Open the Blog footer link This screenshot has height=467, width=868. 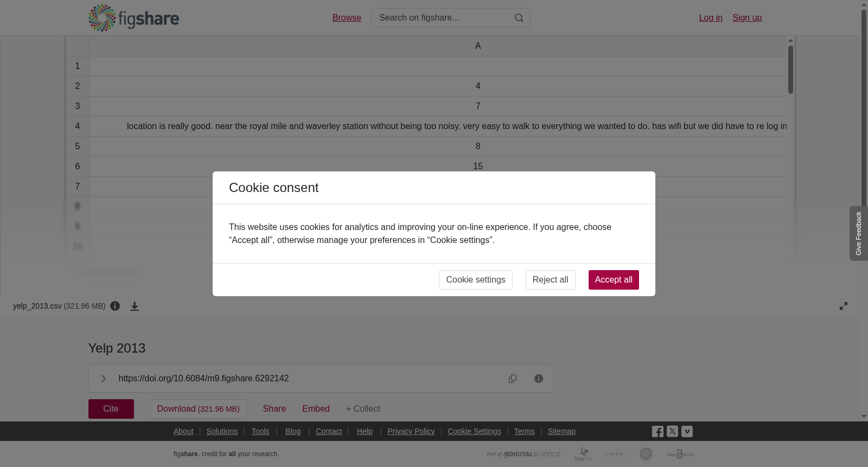(x=293, y=431)
